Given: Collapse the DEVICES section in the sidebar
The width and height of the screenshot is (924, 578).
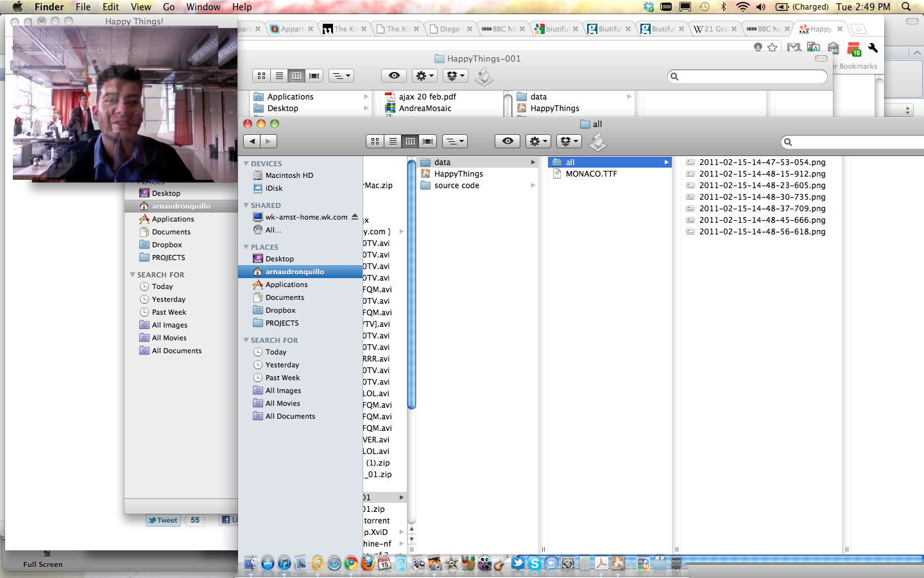Looking at the screenshot, I should pos(246,164).
